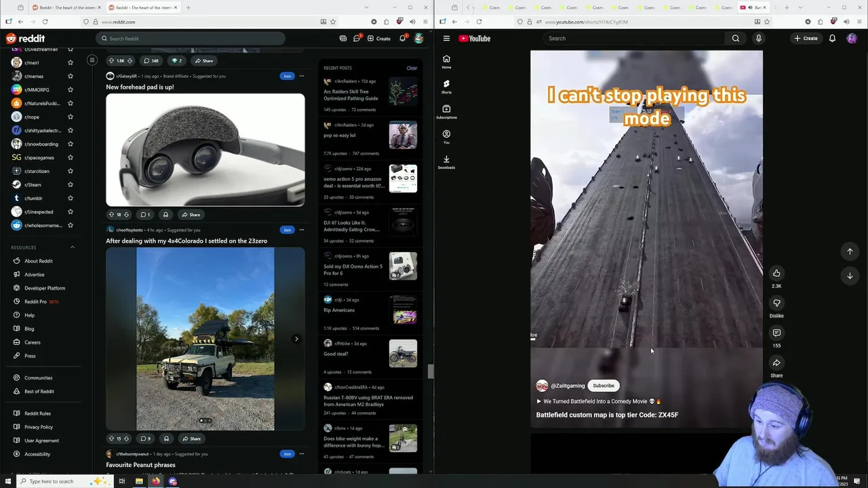Open Reddit notifications bell
This screenshot has width=868, height=488.
(x=402, y=39)
